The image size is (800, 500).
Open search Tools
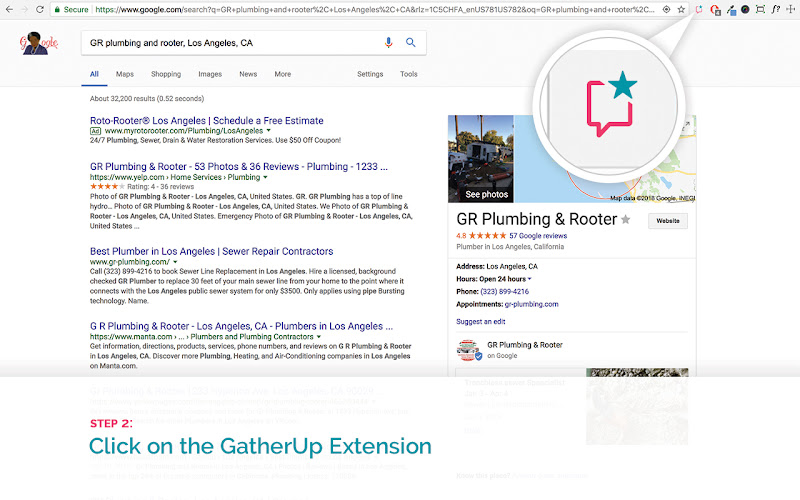pyautogui.click(x=409, y=74)
